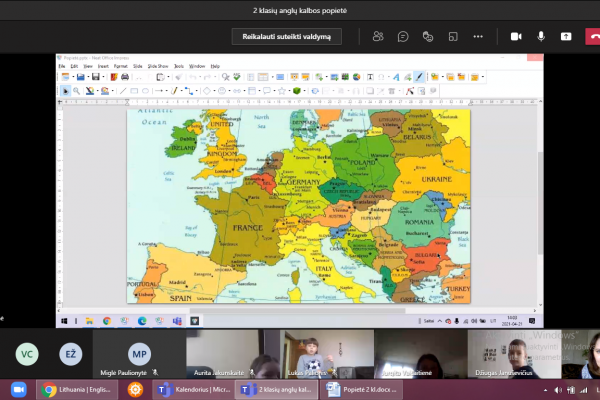Viewport: 600px width, 400px height.
Task: Select the Rectangle tool
Action: [x=134, y=91]
